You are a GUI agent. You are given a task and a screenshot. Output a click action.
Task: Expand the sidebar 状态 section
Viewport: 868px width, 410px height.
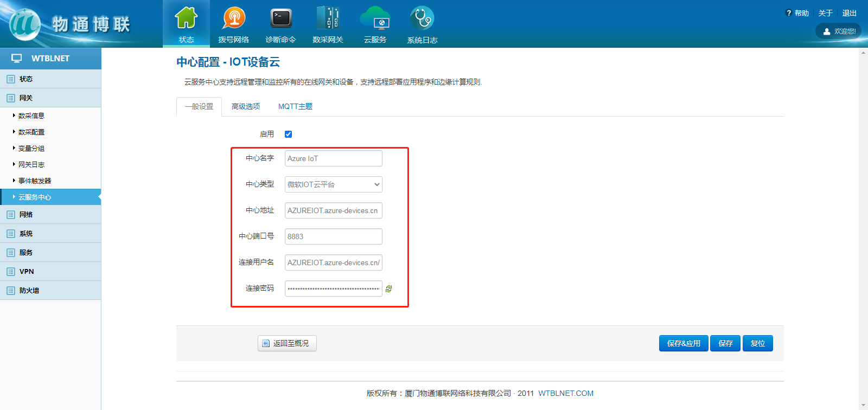point(50,79)
